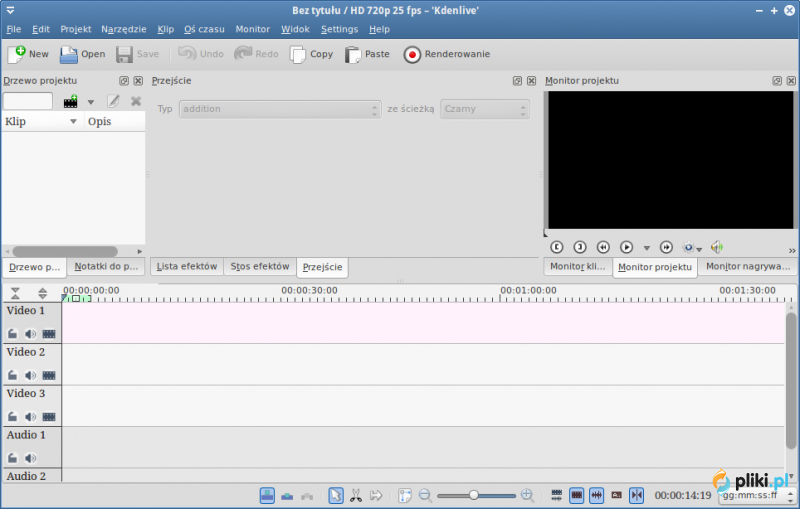Set zone end in project monitor
This screenshot has height=509, width=800.
pos(580,247)
